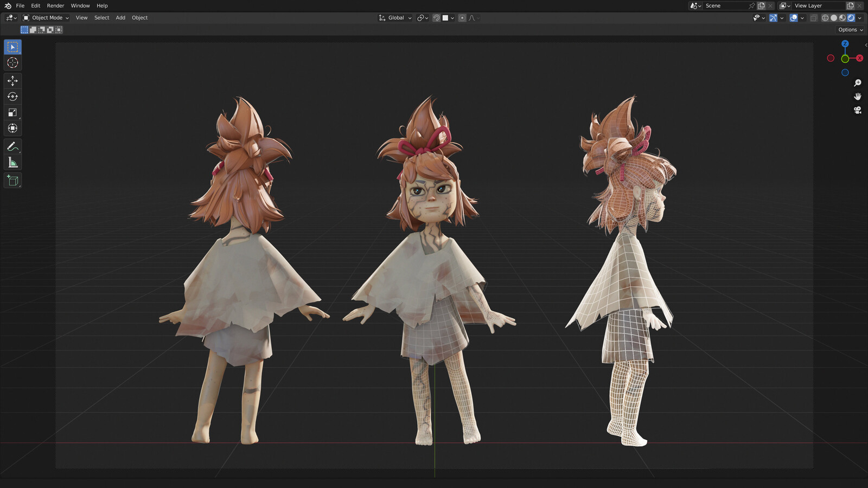The height and width of the screenshot is (488, 868).
Task: Click the pan view hand icon
Action: (858, 97)
